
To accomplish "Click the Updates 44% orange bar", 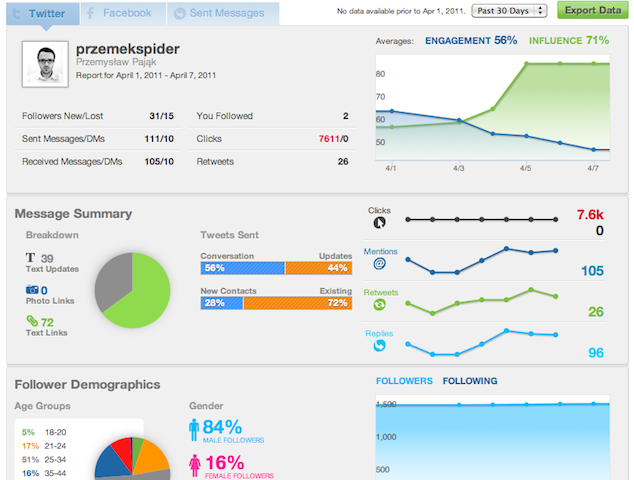I will (319, 268).
